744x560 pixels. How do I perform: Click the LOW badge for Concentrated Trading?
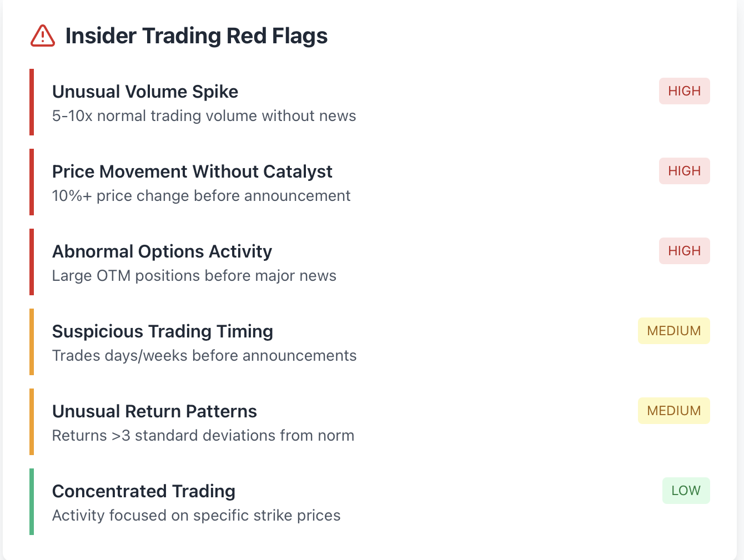point(686,491)
